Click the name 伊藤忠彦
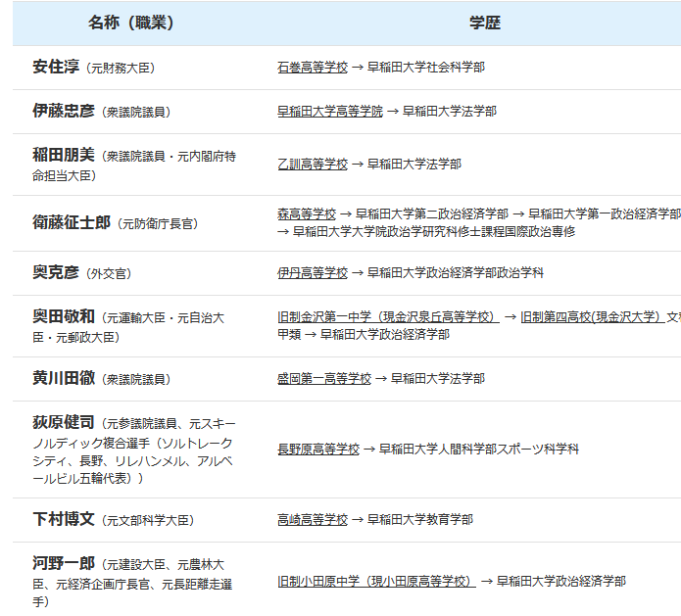The width and height of the screenshot is (681, 616). tap(64, 112)
